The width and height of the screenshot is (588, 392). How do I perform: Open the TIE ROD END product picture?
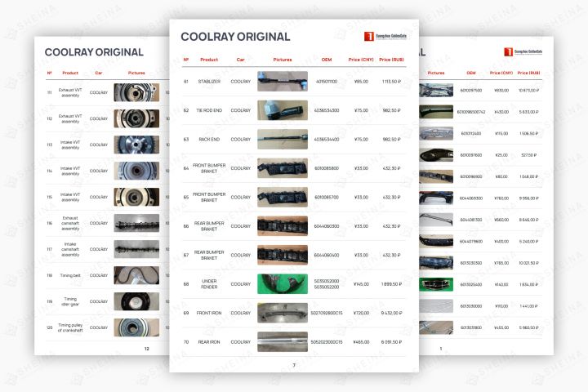click(283, 110)
